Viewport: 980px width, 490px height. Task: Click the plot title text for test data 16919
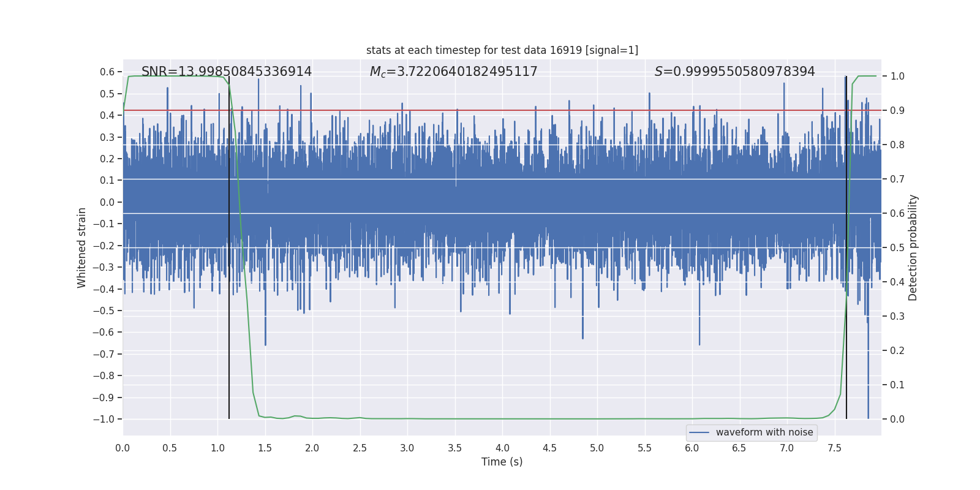(x=502, y=50)
